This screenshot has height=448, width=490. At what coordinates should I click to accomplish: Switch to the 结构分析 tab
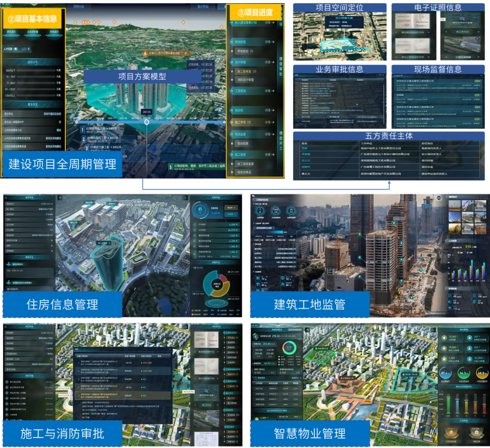tap(79, 6)
